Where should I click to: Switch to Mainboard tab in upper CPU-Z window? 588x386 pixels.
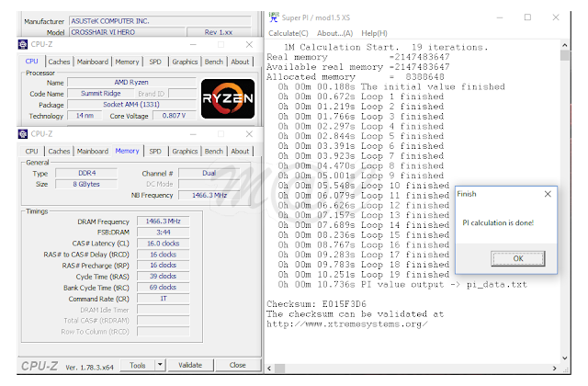click(93, 62)
